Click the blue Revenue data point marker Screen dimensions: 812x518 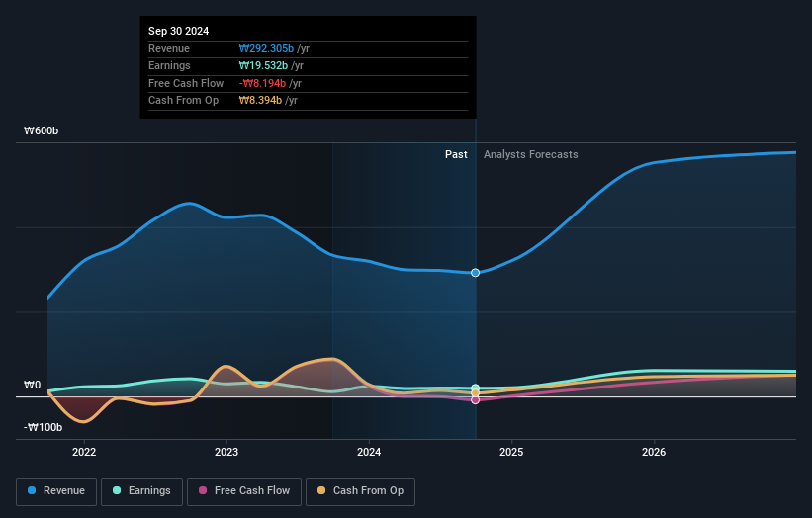click(475, 273)
